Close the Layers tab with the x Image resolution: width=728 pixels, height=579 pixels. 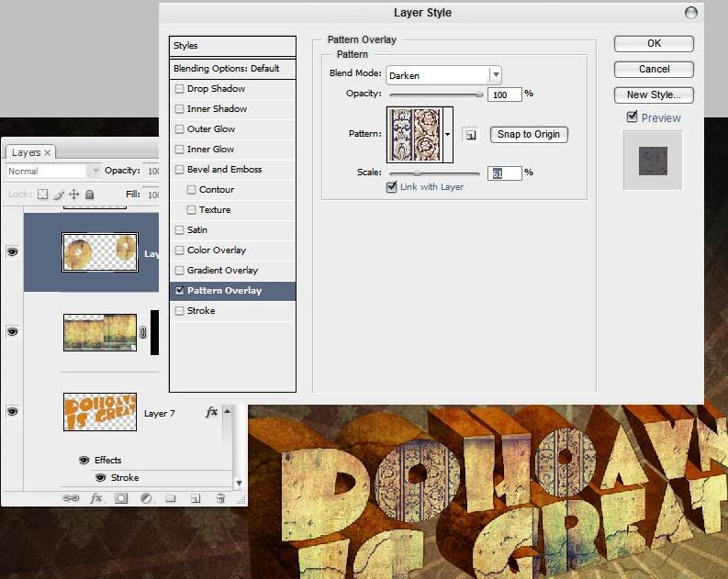coord(48,152)
